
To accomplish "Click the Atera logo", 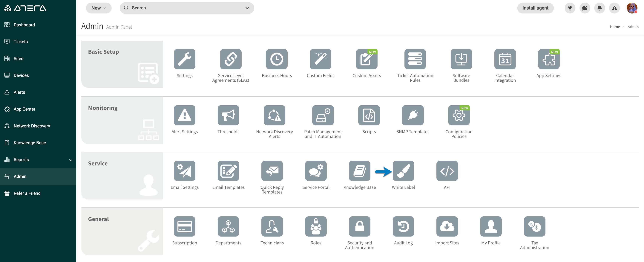I will tap(25, 8).
